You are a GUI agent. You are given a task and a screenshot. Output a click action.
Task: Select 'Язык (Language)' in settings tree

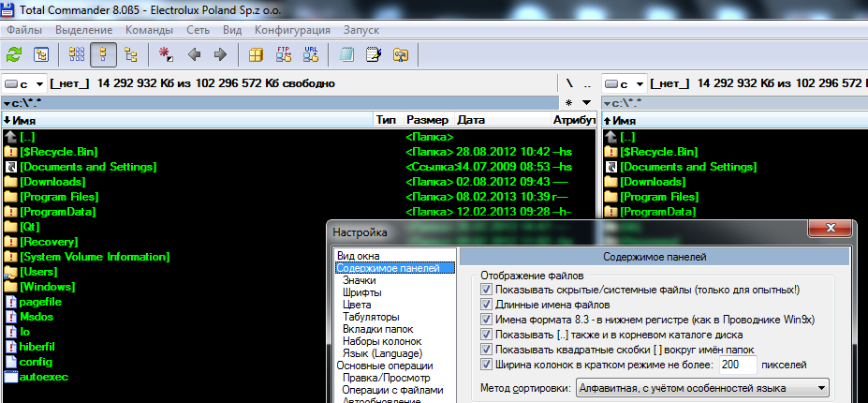pyautogui.click(x=383, y=353)
